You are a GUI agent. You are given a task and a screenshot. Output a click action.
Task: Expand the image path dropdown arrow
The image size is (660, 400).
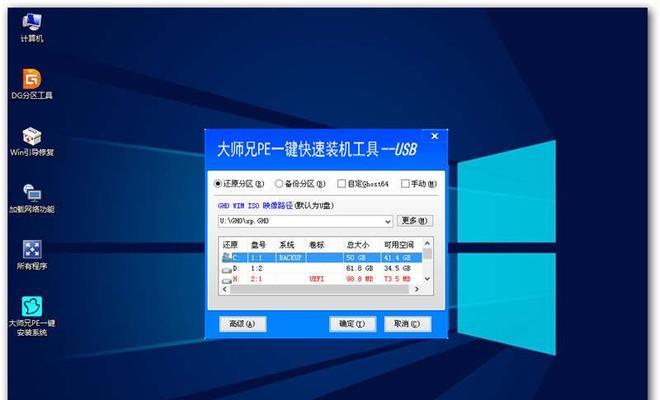point(388,221)
